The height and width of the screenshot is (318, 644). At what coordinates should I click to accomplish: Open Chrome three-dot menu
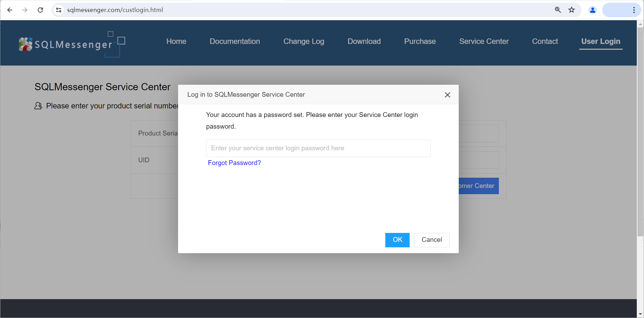(634, 10)
